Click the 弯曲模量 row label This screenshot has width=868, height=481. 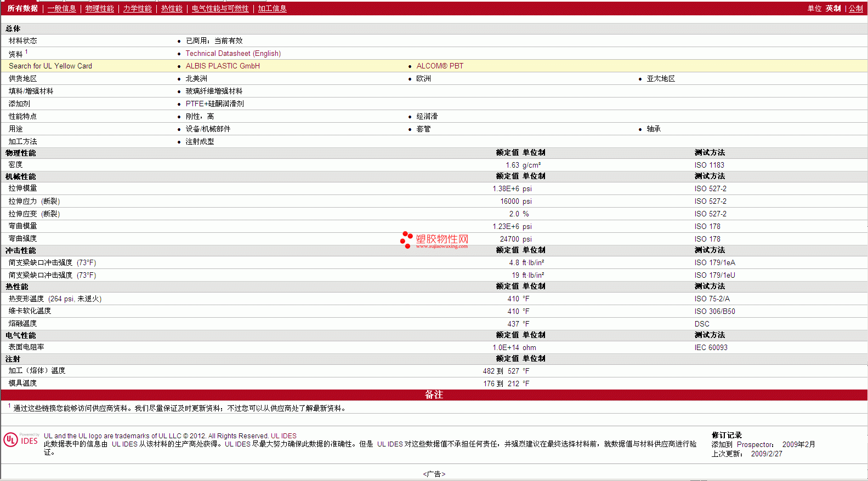(22, 226)
